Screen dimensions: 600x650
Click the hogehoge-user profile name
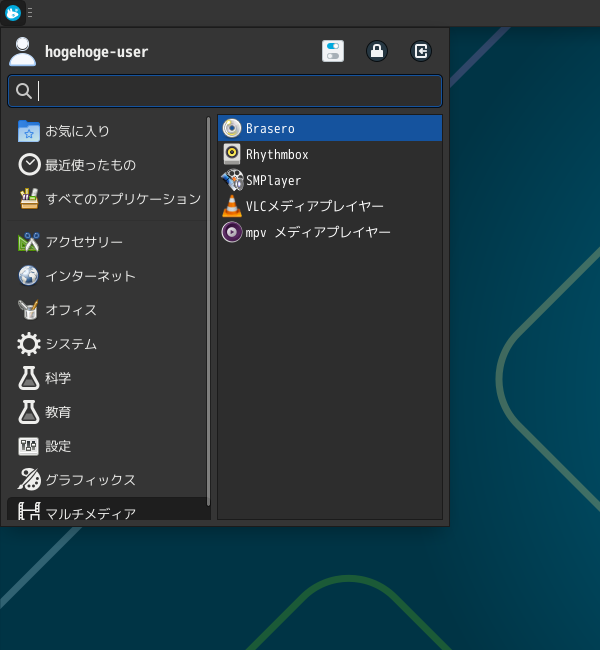[x=96, y=52]
